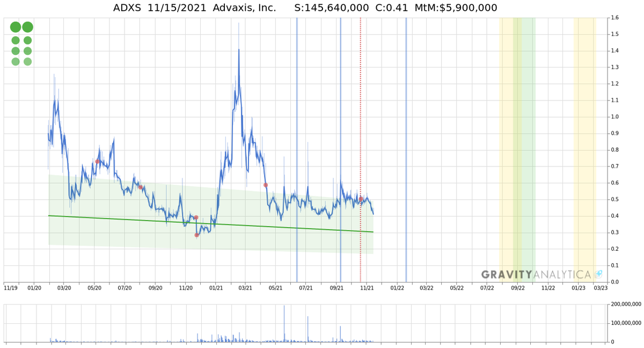The height and width of the screenshot is (348, 644).
Task: Click the blue vertical line near 01/22
Action: point(406,150)
